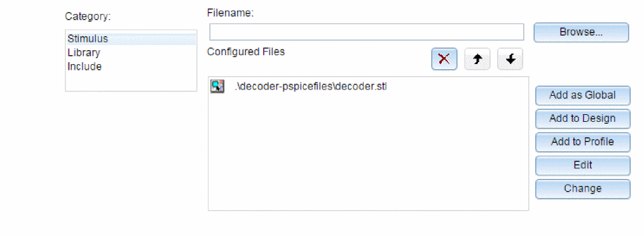
Task: Move configured file down with the down arrow
Action: [510, 59]
